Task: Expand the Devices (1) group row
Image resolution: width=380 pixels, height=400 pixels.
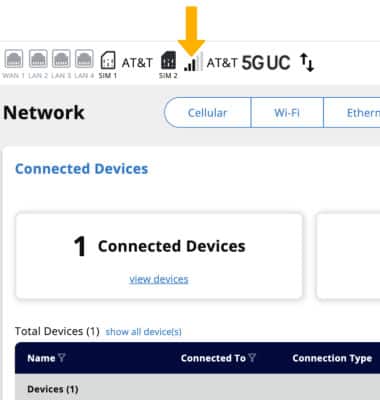Action: 197,387
